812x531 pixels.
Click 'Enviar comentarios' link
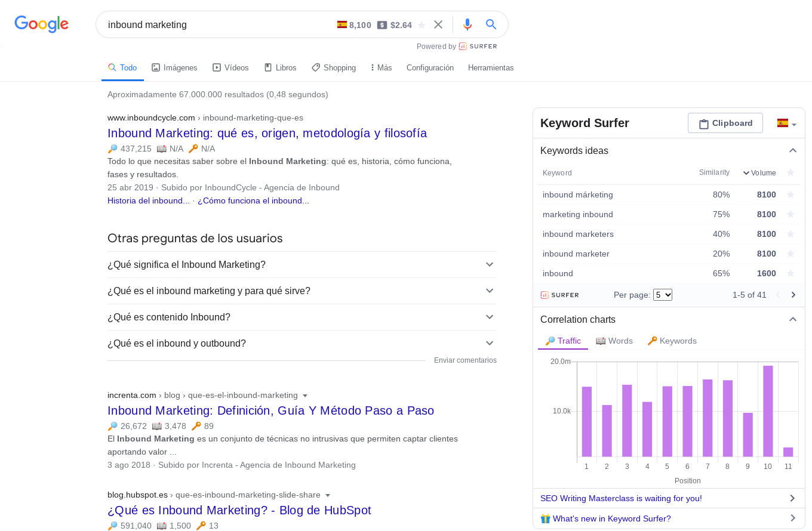(x=465, y=360)
